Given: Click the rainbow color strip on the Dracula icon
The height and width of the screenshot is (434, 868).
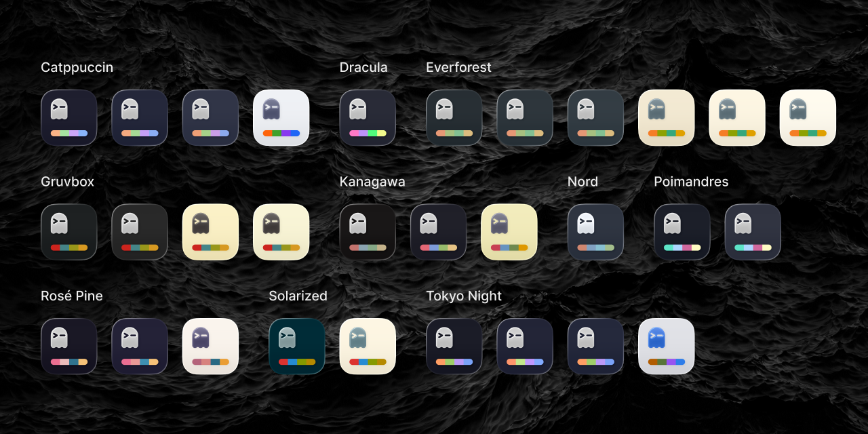Looking at the screenshot, I should (368, 134).
